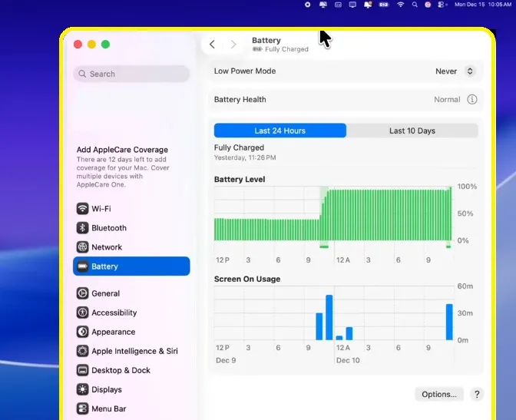
Task: Open notification bell menu bar icon
Action: click(x=368, y=5)
